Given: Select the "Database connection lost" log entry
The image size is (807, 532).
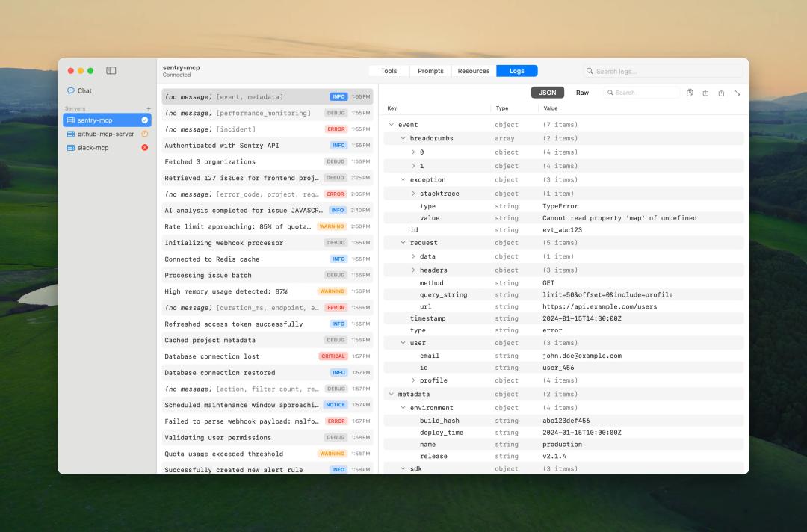Looking at the screenshot, I should tap(212, 356).
